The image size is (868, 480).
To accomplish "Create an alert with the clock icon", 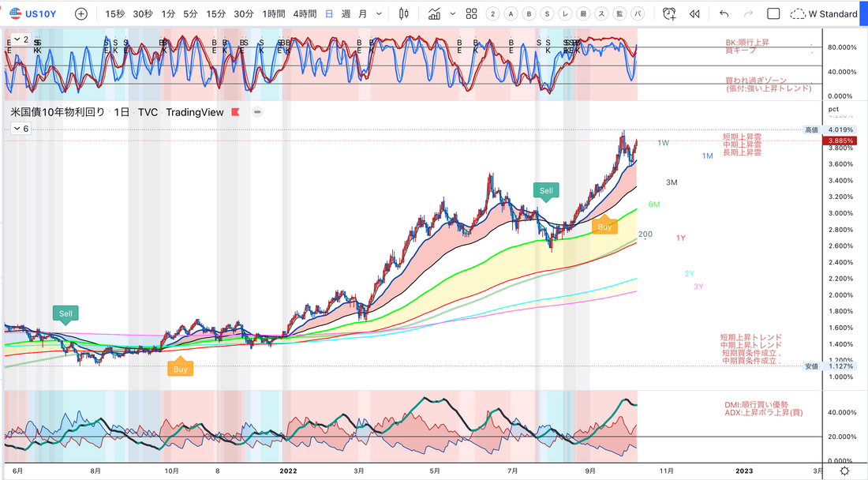I will (669, 13).
